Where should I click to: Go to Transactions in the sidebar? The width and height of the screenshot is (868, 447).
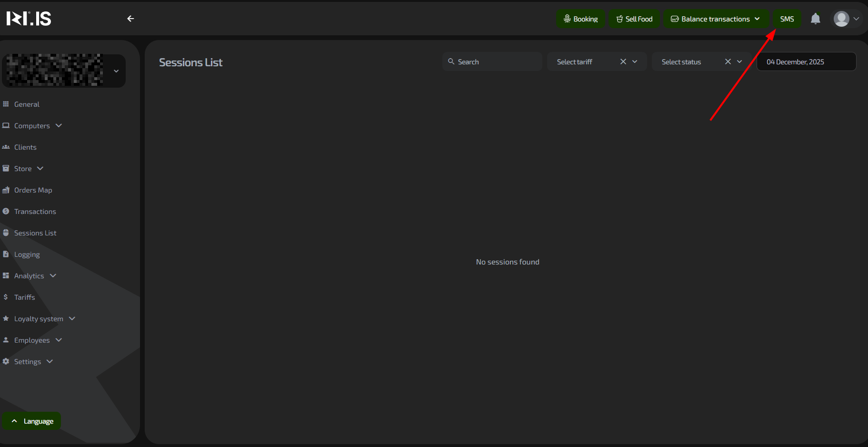click(x=35, y=212)
